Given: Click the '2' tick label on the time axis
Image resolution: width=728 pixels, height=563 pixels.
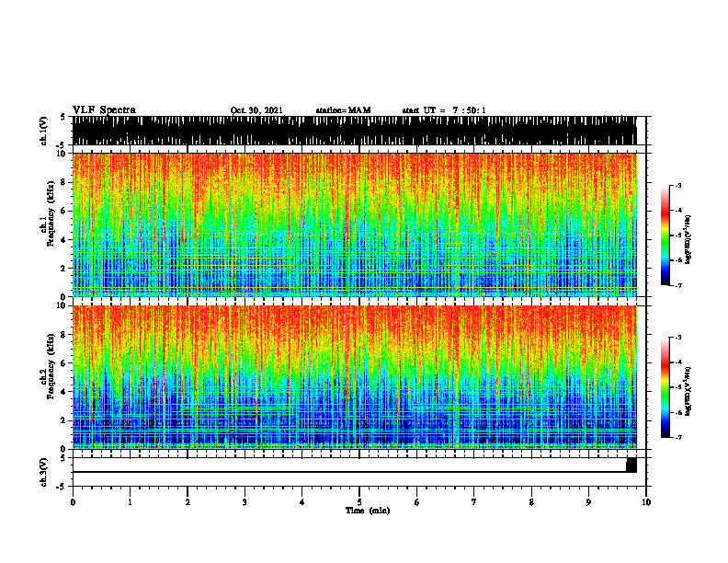Looking at the screenshot, I should (188, 502).
